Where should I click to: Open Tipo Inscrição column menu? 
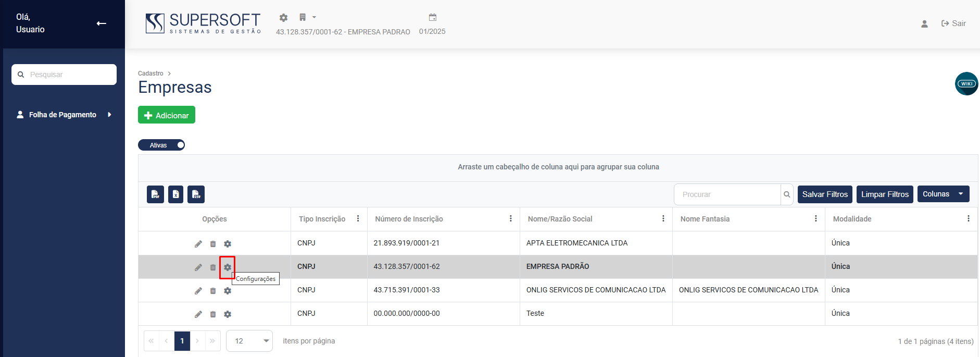(x=358, y=219)
